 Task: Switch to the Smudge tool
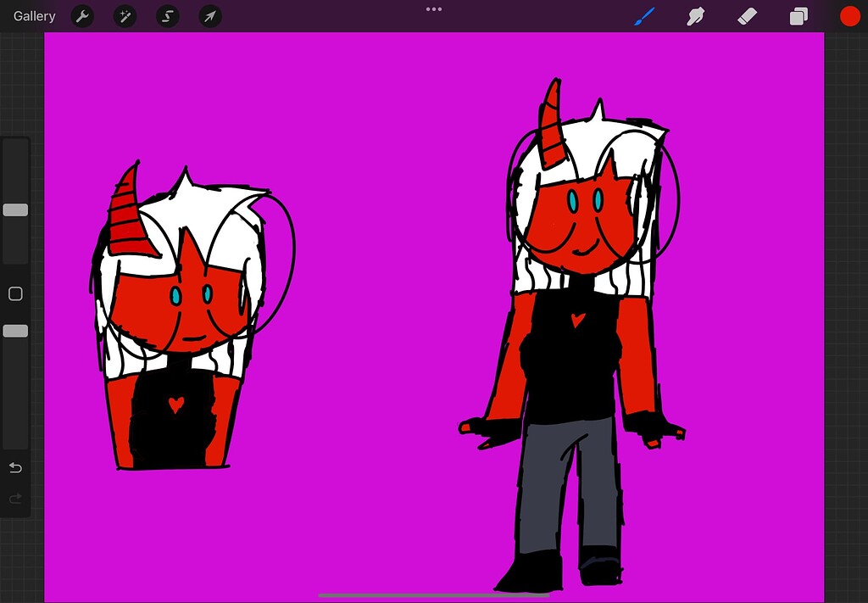(x=694, y=16)
